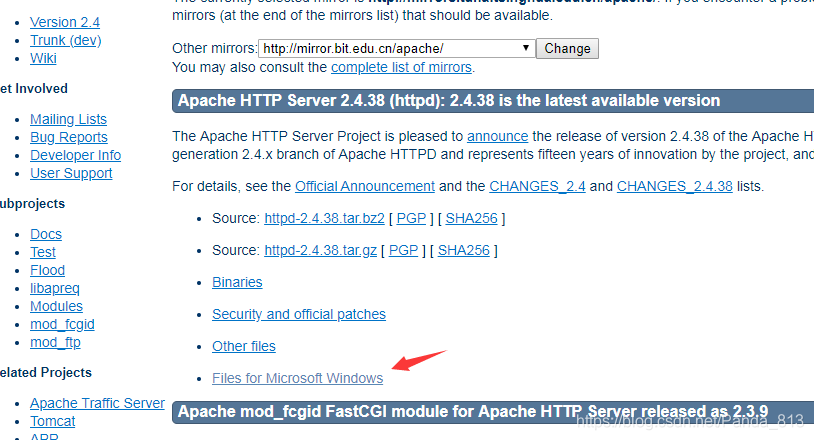Click the Change mirror button
The height and width of the screenshot is (440, 814).
coord(567,48)
